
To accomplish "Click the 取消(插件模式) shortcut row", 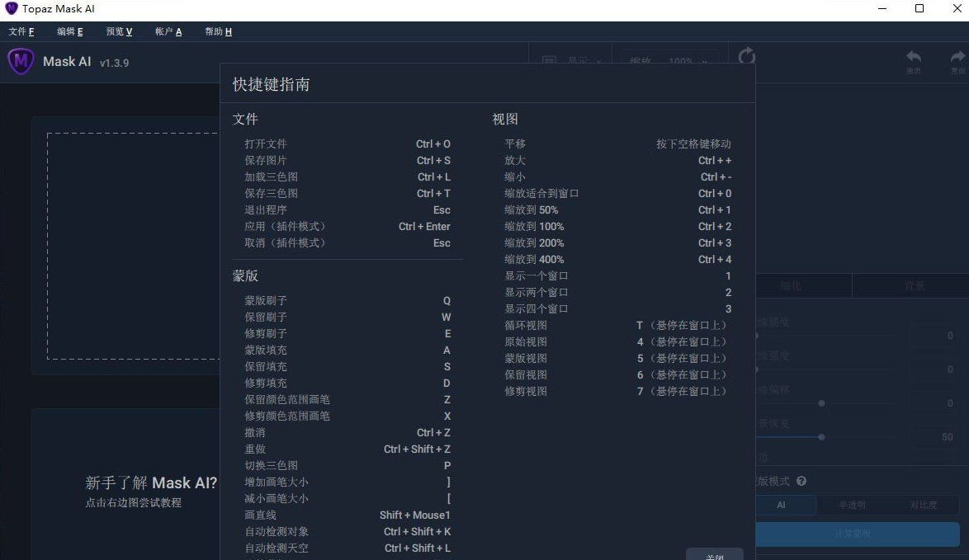I will 347,243.
